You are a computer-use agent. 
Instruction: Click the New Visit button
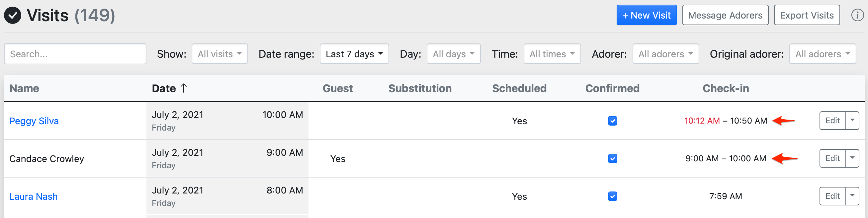(646, 15)
